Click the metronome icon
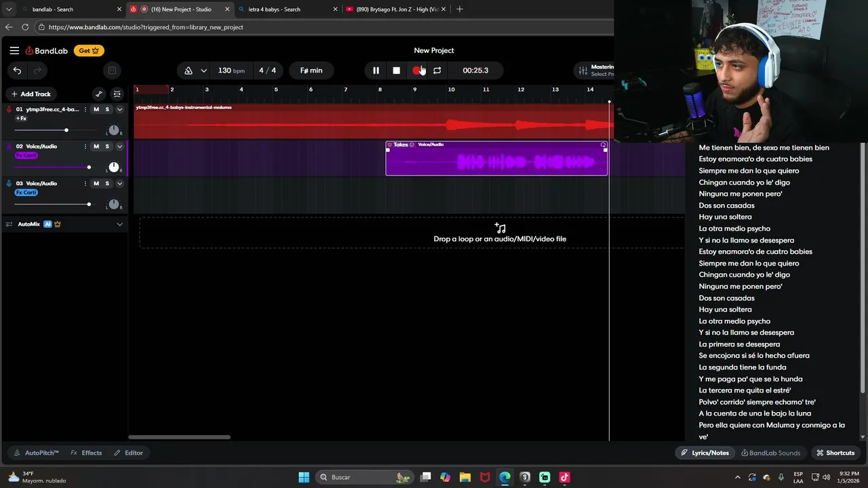Image resolution: width=868 pixels, height=488 pixels. [189, 70]
